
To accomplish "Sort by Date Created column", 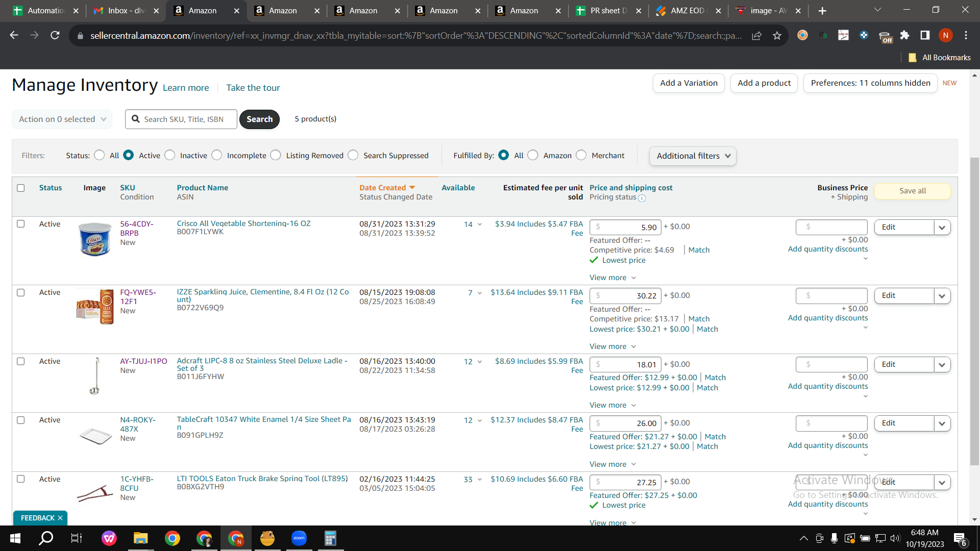I will pyautogui.click(x=387, y=188).
